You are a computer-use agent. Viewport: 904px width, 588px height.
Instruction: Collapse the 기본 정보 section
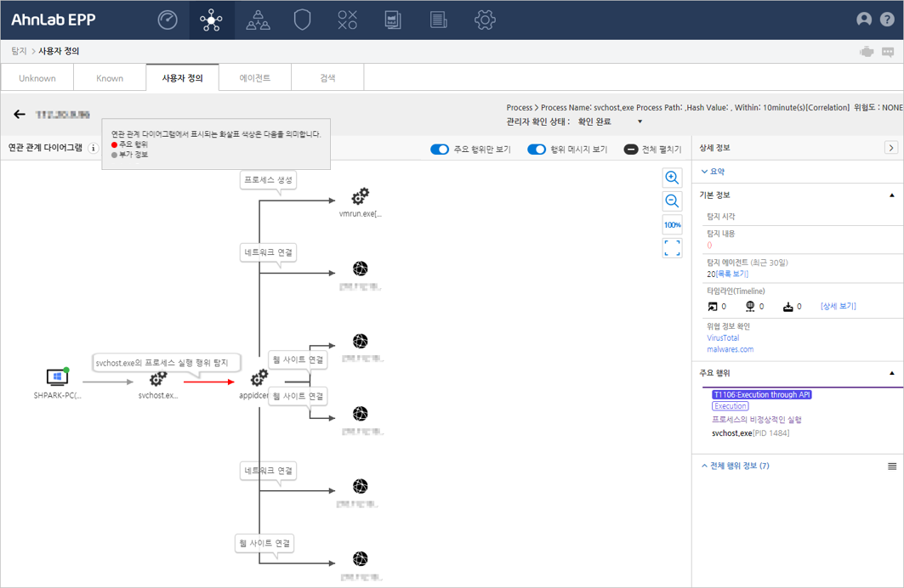[x=891, y=195]
